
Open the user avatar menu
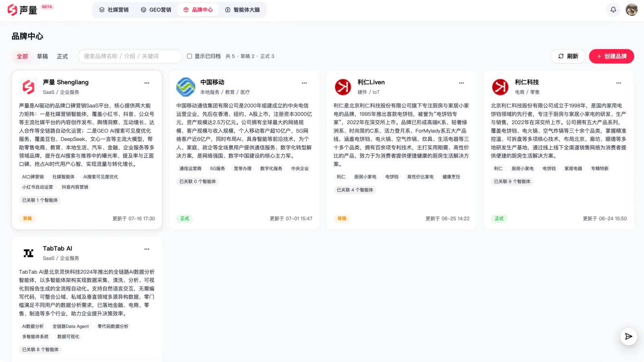tap(632, 10)
